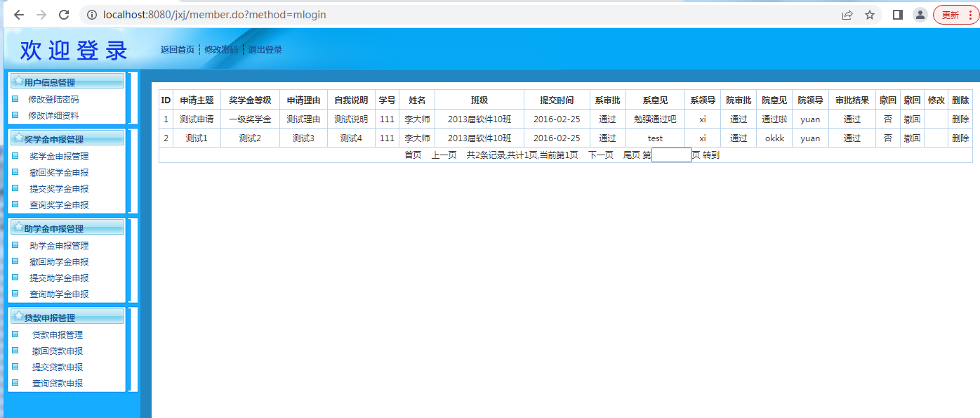Click 退出登录 to log out
This screenshot has width=980, height=418.
pos(265,50)
